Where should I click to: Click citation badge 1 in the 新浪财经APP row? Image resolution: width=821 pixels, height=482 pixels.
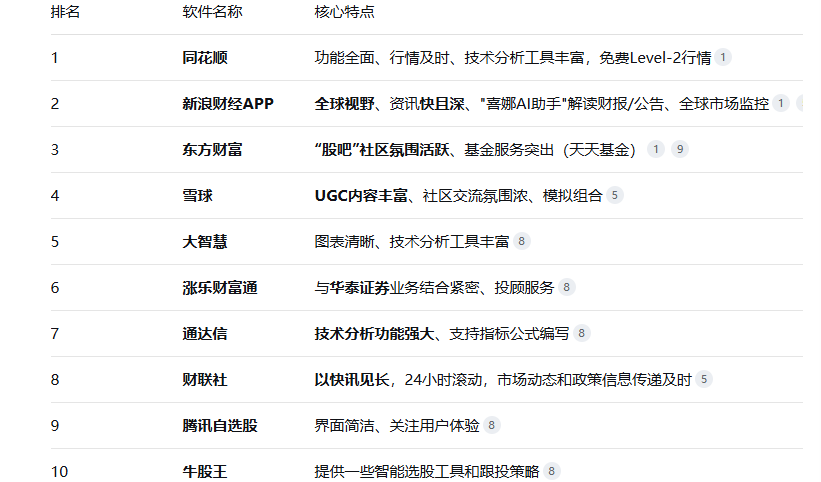781,104
